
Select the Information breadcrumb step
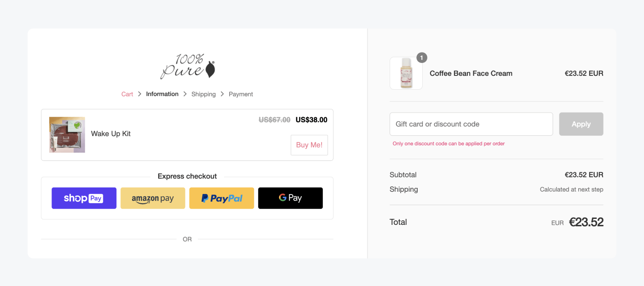pos(162,94)
